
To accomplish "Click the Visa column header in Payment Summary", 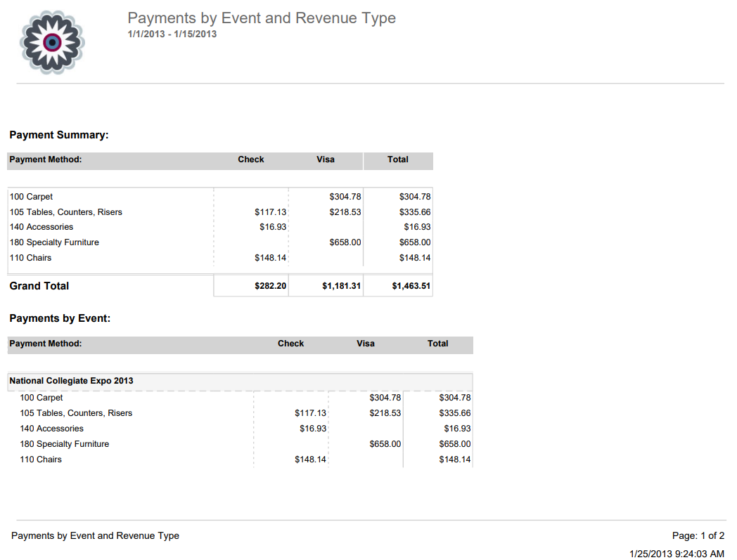I will [325, 159].
